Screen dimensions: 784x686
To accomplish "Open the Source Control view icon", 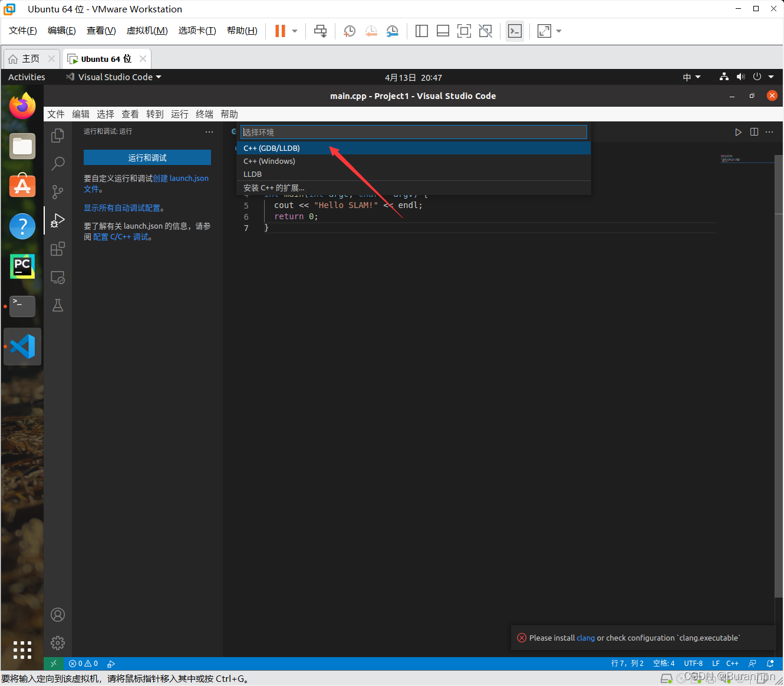I will (58, 192).
